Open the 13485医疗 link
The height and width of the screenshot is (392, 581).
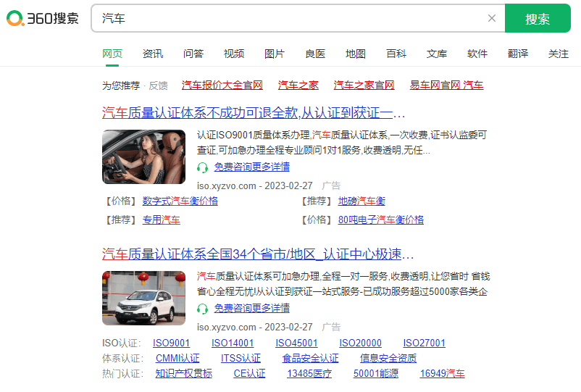[309, 373]
